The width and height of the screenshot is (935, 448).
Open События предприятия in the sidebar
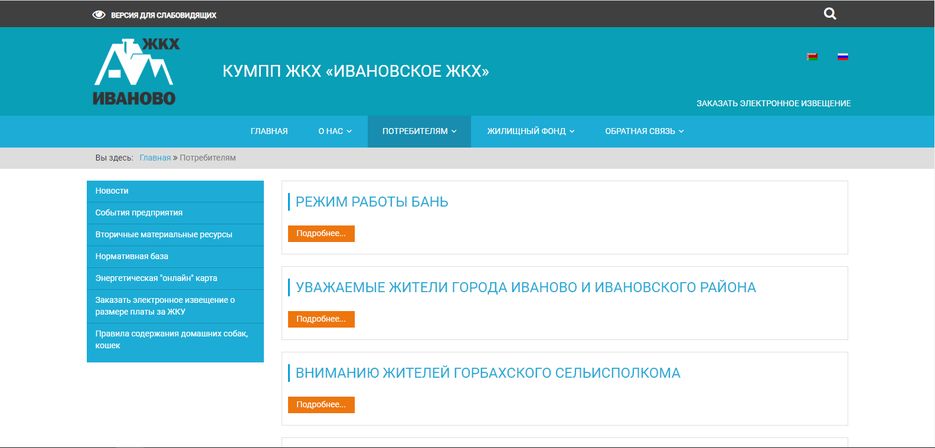tap(139, 212)
